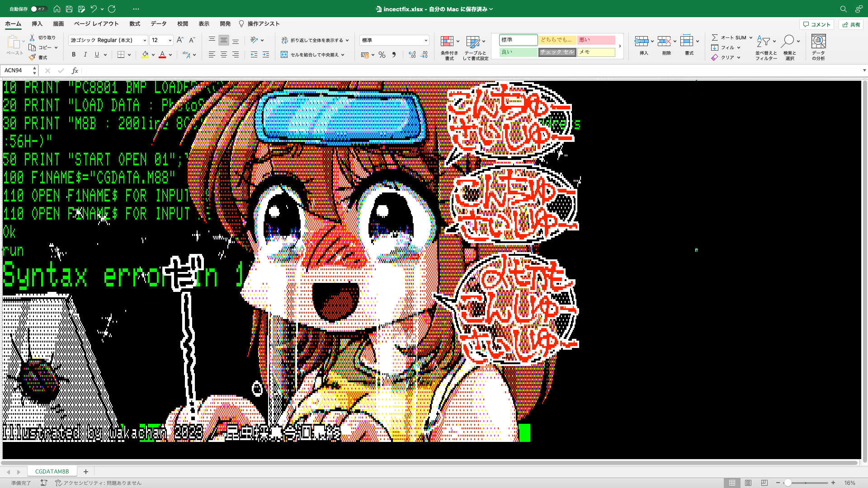Click the insert function fx icon
This screenshot has height=488, width=868.
point(75,70)
